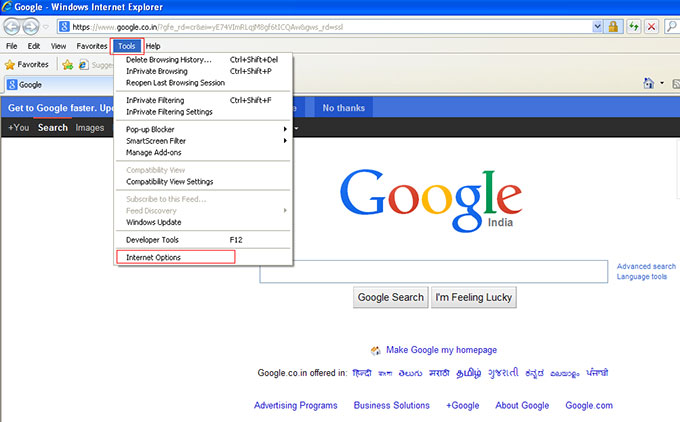Open the Edit menu

coord(34,46)
